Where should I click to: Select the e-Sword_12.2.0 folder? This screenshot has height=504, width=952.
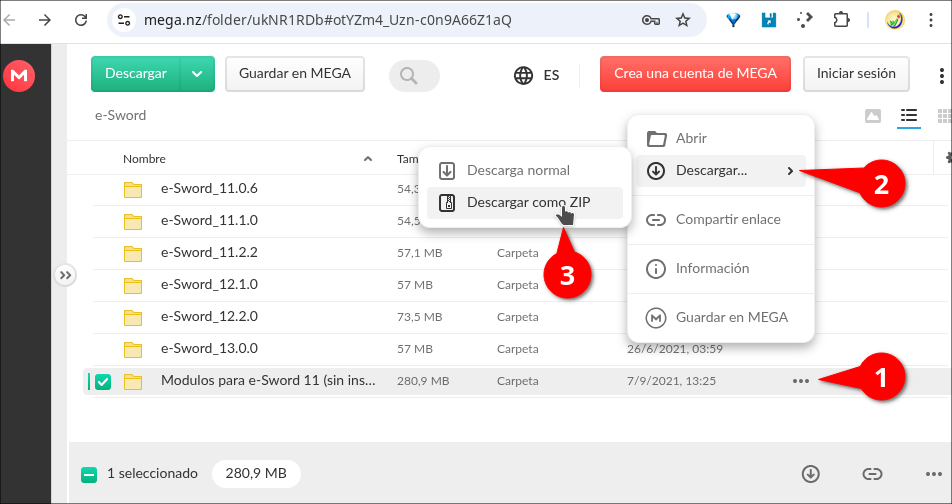tap(209, 316)
